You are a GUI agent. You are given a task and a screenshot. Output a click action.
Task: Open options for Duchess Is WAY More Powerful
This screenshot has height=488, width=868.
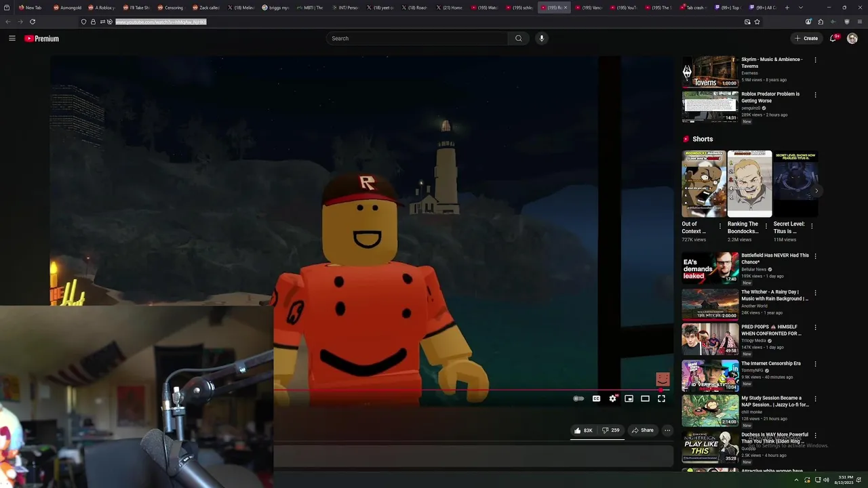pos(815,435)
